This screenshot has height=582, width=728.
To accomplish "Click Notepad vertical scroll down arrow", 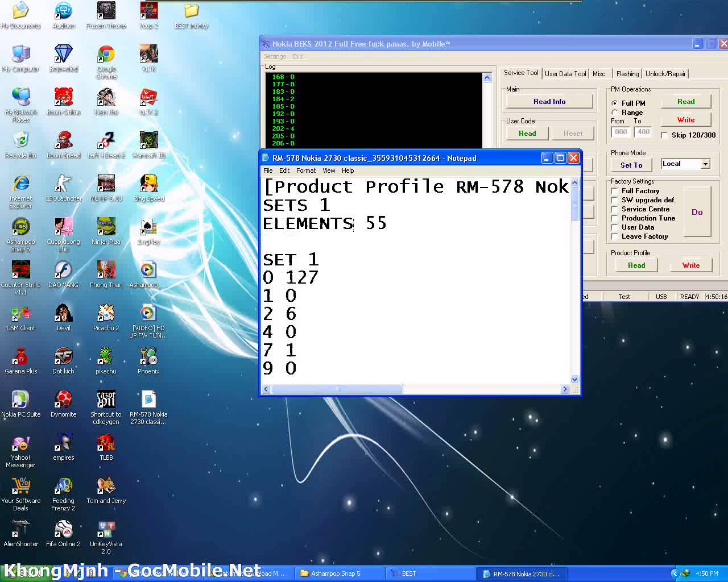I will click(x=574, y=380).
